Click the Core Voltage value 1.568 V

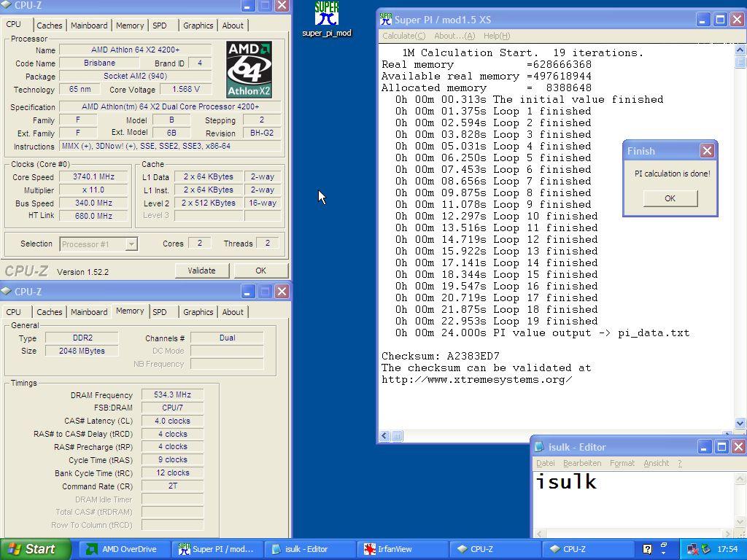tap(186, 89)
